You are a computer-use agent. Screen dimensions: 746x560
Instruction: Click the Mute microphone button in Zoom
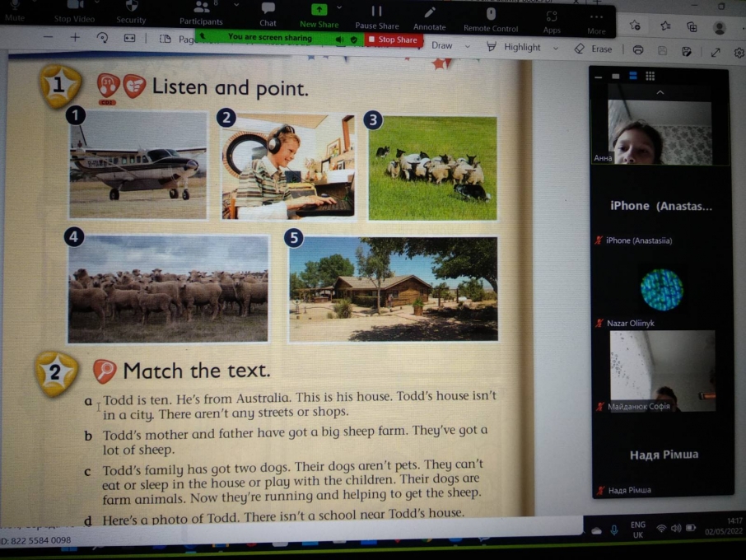pyautogui.click(x=14, y=12)
